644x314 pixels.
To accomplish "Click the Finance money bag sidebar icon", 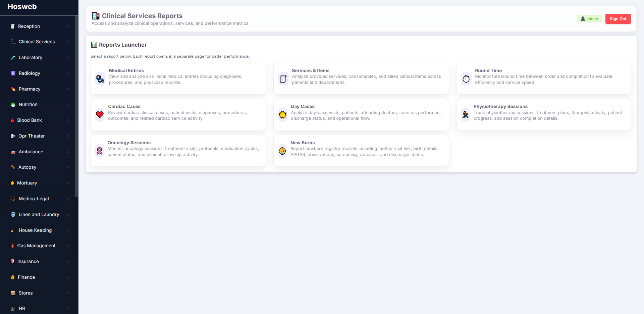I will [13, 277].
